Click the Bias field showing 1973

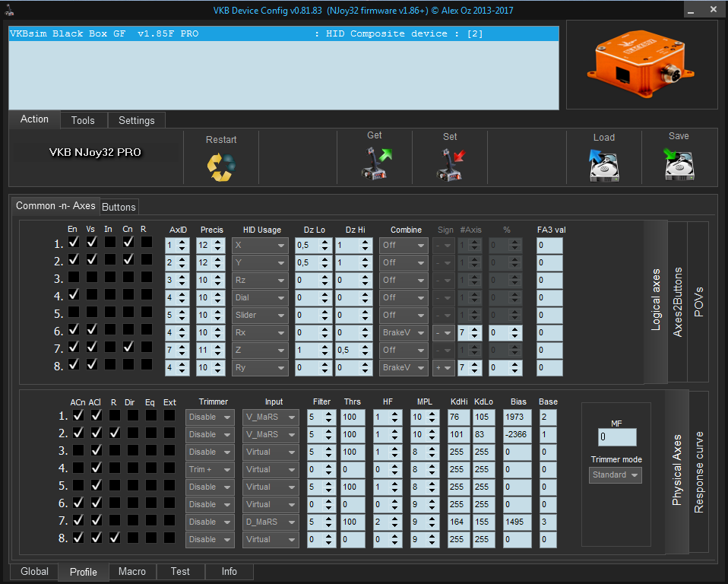518,417
